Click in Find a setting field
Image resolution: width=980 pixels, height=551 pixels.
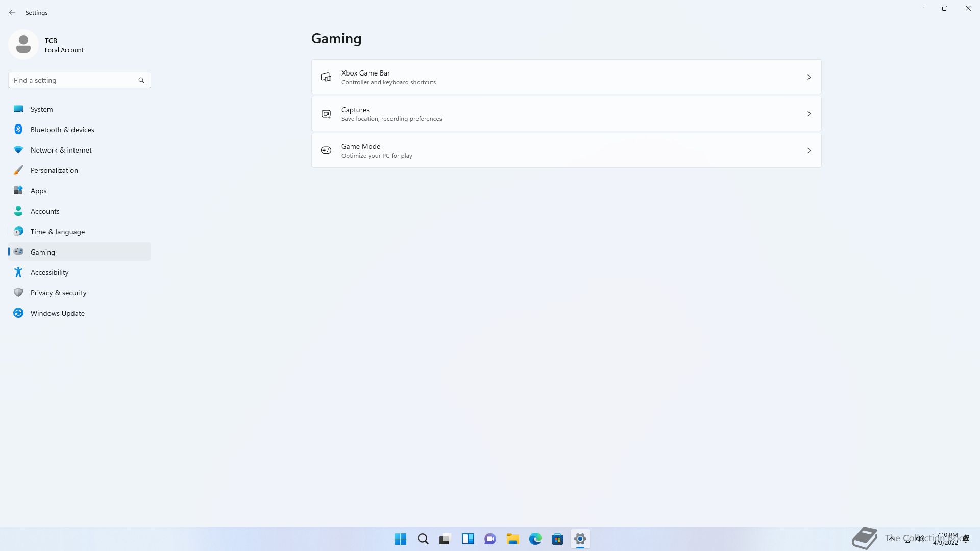(80, 80)
